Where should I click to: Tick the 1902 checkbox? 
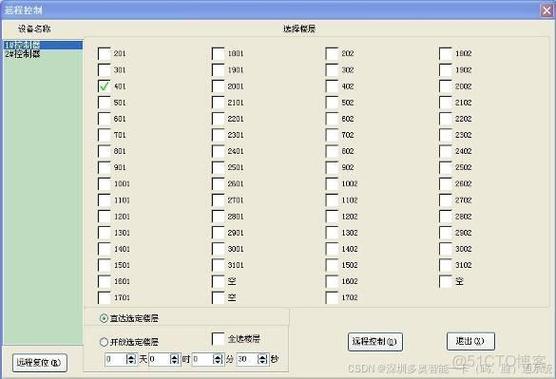446,70
